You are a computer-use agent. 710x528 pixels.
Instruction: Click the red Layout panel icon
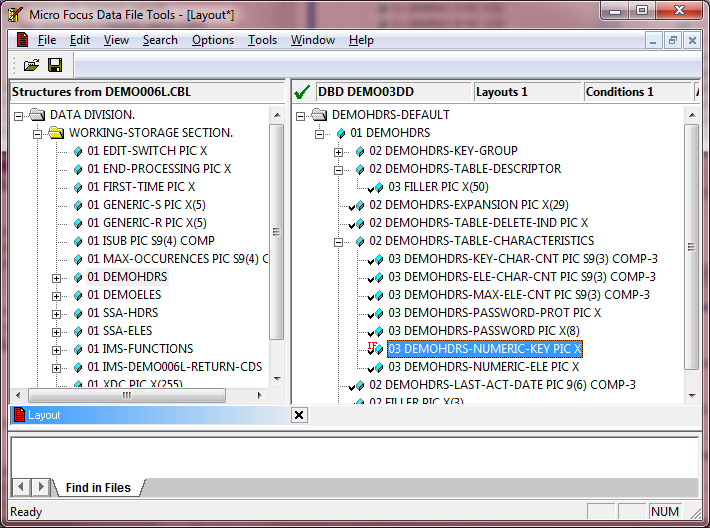coord(18,415)
